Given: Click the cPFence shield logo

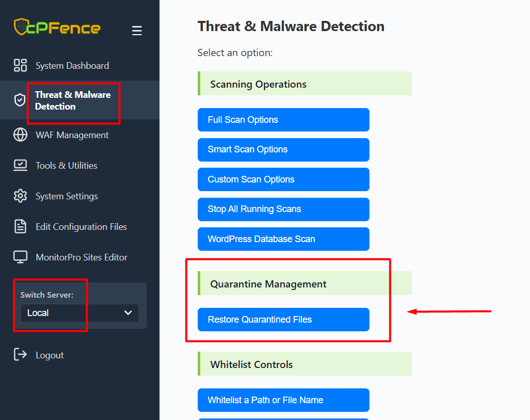Looking at the screenshot, I should [21, 27].
